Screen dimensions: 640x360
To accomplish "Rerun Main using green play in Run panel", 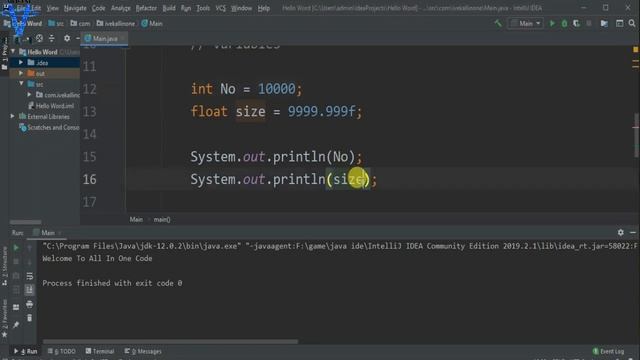I will 16,247.
